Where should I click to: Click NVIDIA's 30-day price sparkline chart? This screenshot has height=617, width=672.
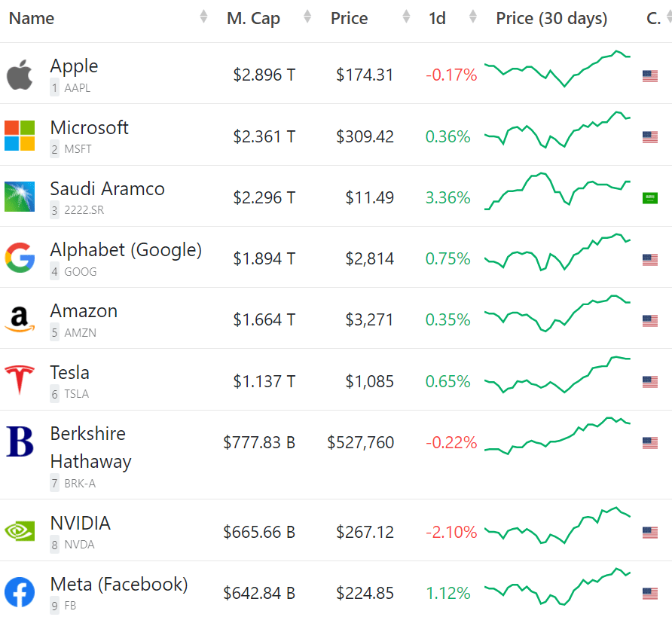click(x=557, y=526)
